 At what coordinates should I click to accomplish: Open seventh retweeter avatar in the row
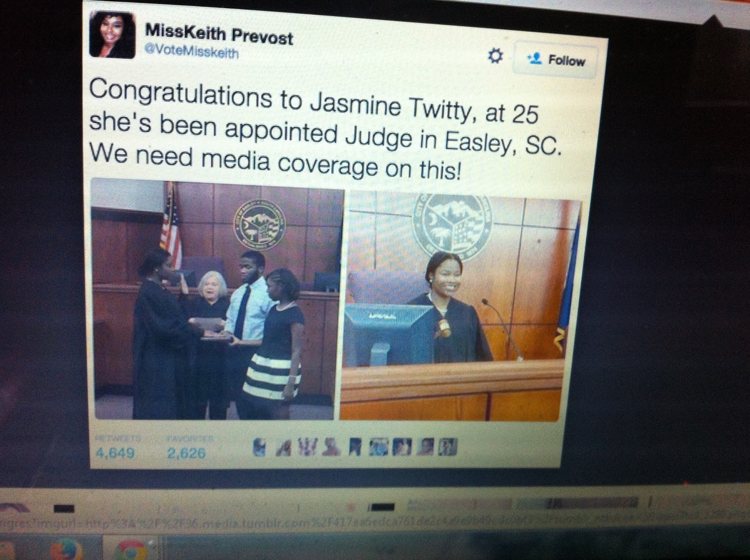(x=402, y=447)
